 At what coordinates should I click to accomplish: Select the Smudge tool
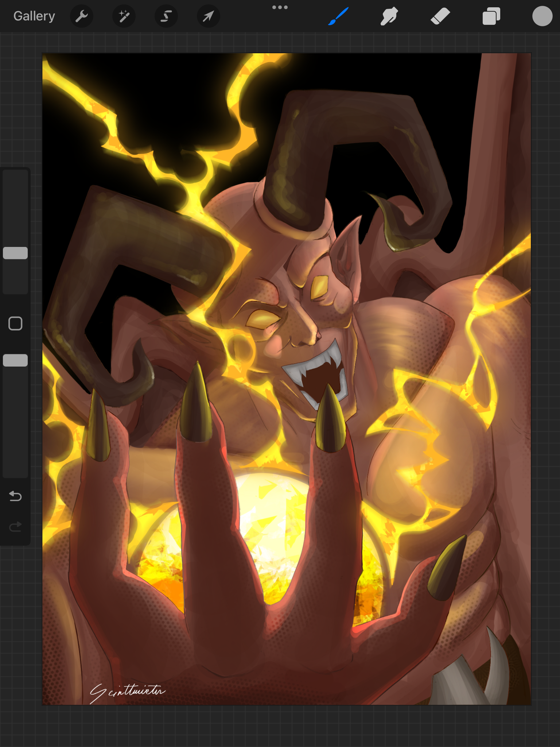pyautogui.click(x=389, y=16)
